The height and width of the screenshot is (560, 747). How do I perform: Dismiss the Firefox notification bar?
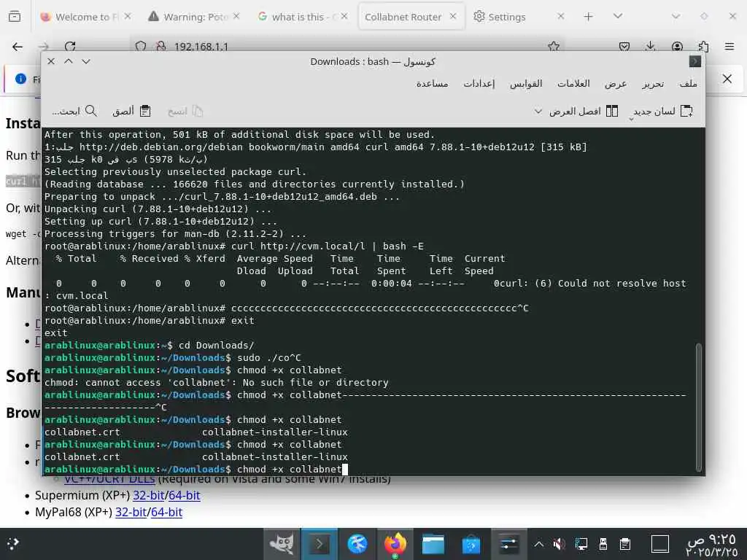tap(727, 79)
